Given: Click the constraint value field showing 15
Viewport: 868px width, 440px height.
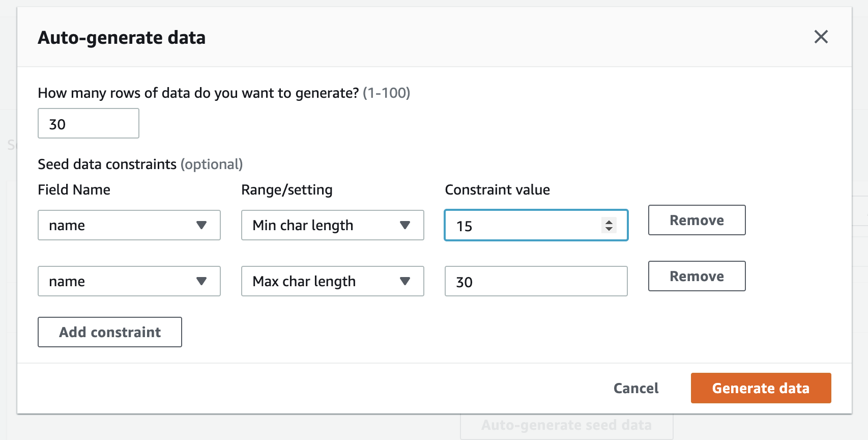Looking at the screenshot, I should (519, 225).
